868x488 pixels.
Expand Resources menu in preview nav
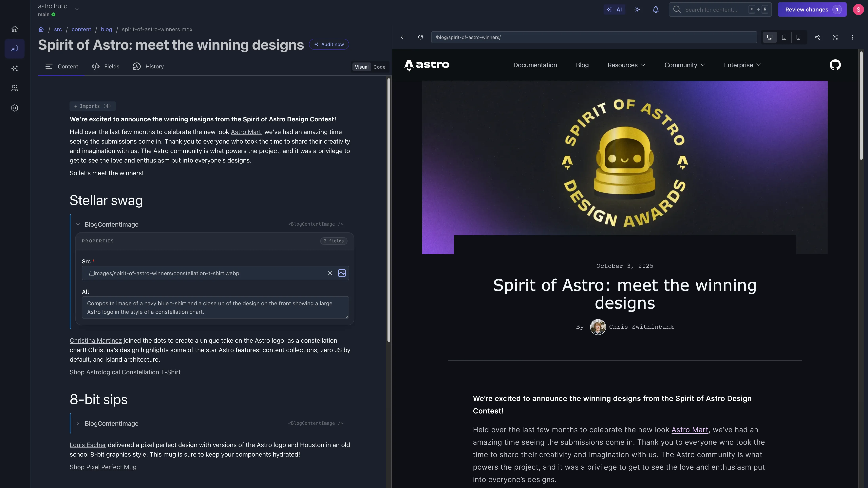point(626,65)
